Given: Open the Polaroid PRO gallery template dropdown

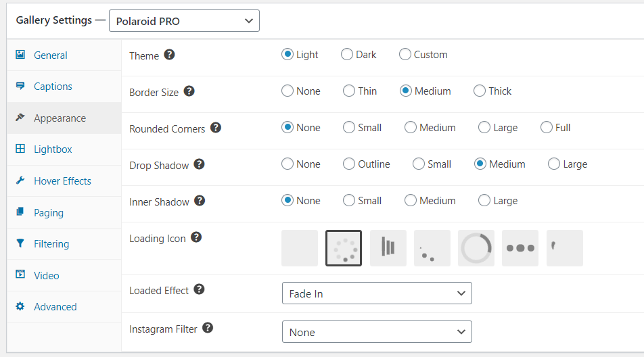Looking at the screenshot, I should [x=184, y=21].
